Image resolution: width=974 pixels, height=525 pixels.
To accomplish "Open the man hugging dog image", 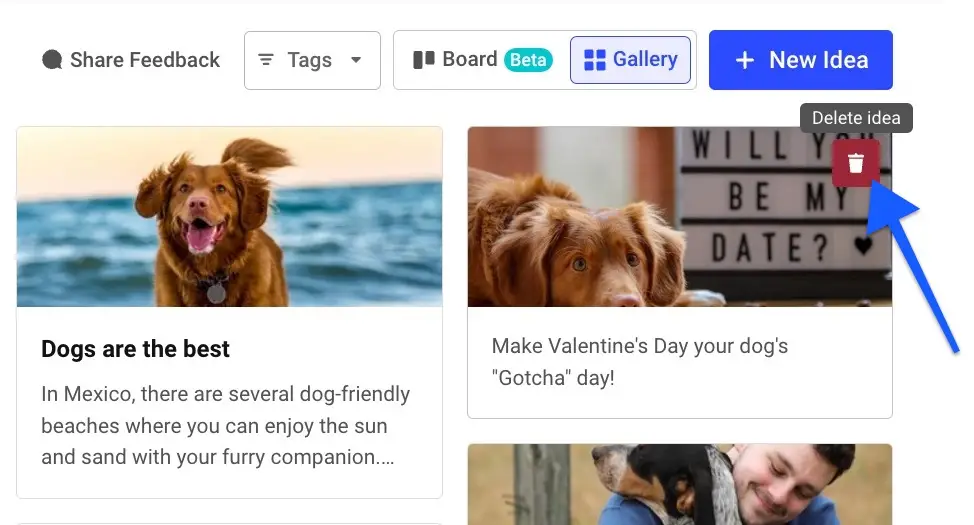I will 680,485.
